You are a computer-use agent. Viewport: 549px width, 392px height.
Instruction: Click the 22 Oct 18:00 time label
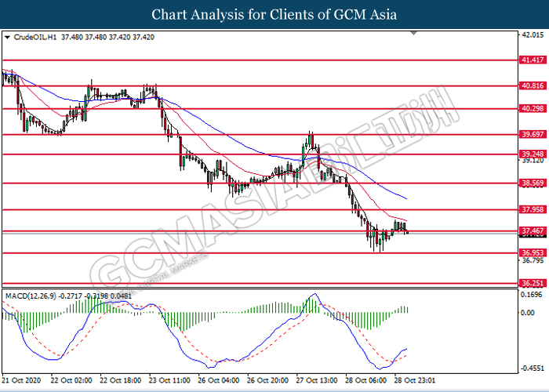point(121,380)
